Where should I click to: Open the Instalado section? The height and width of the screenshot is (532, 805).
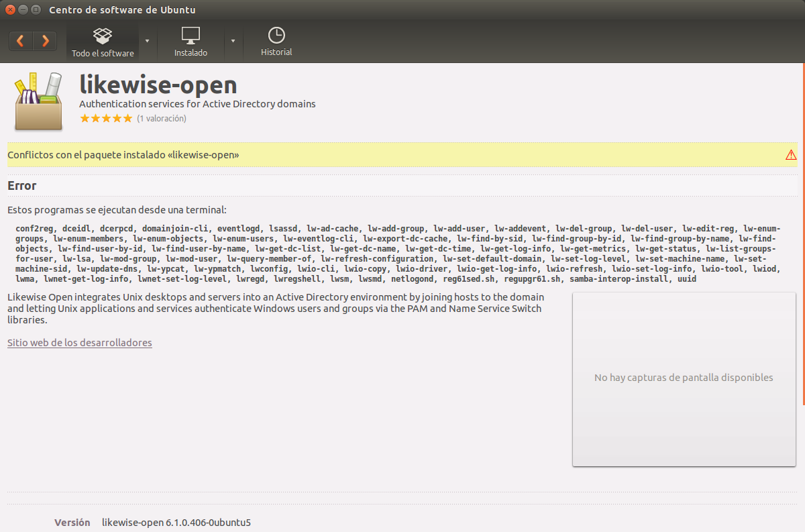click(x=191, y=42)
